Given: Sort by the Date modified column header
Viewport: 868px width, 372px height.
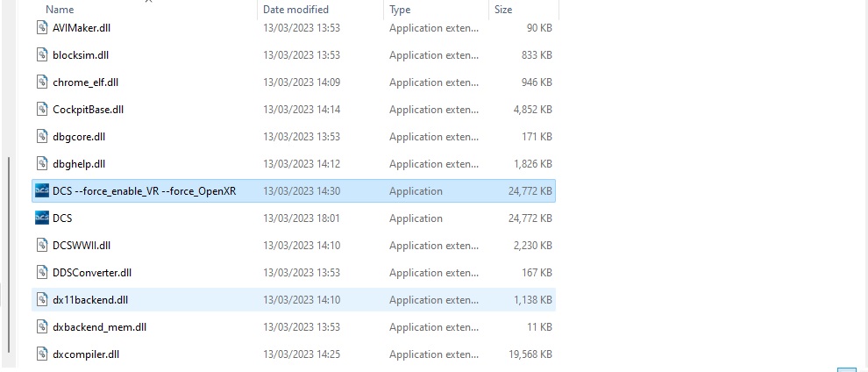Looking at the screenshot, I should click(x=295, y=10).
